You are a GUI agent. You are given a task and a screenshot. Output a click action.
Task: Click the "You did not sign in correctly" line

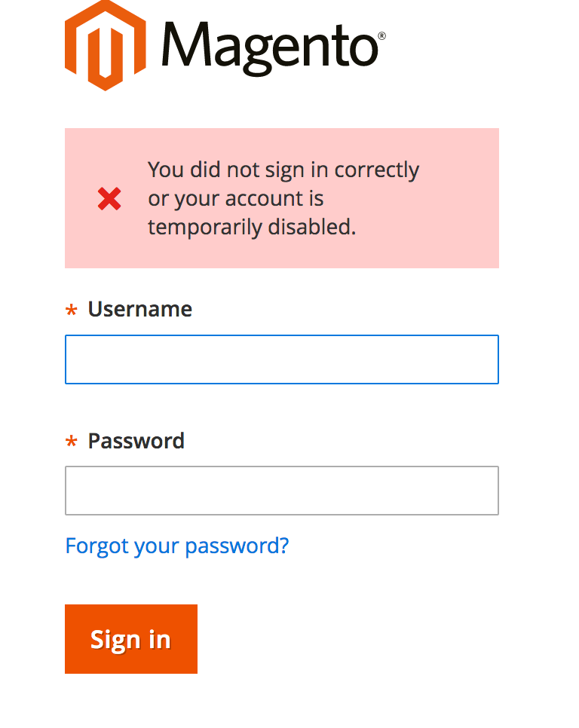[283, 170]
